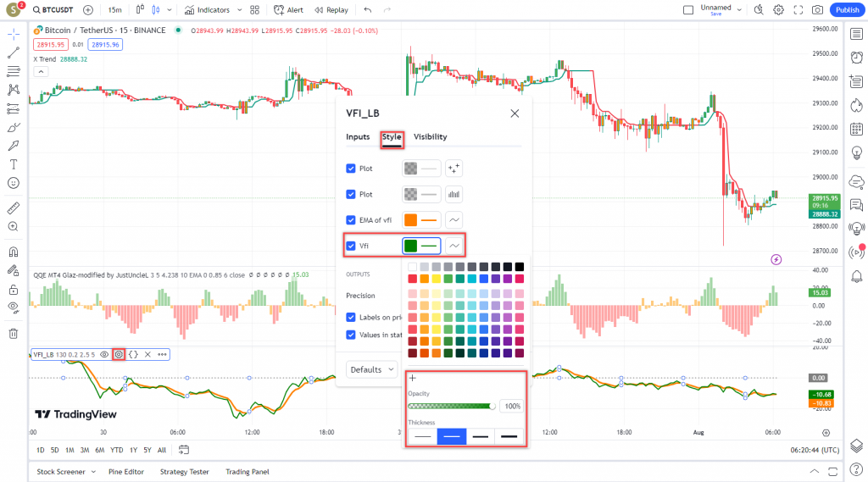Viewport: 868px width, 482px height.
Task: Select the text tool in left sidebar
Action: point(13,163)
